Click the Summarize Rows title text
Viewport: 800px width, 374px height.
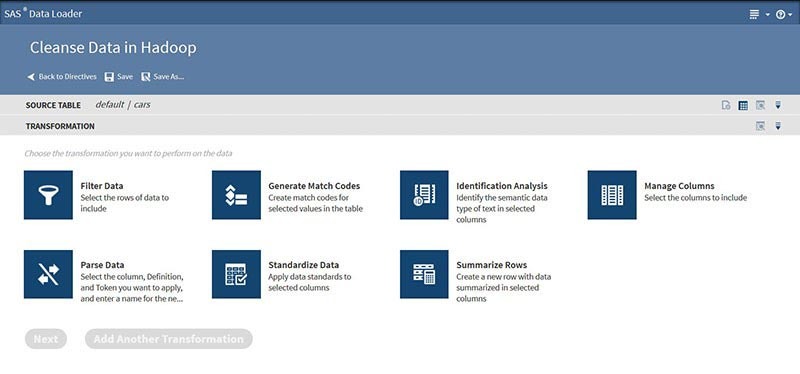[x=491, y=265]
